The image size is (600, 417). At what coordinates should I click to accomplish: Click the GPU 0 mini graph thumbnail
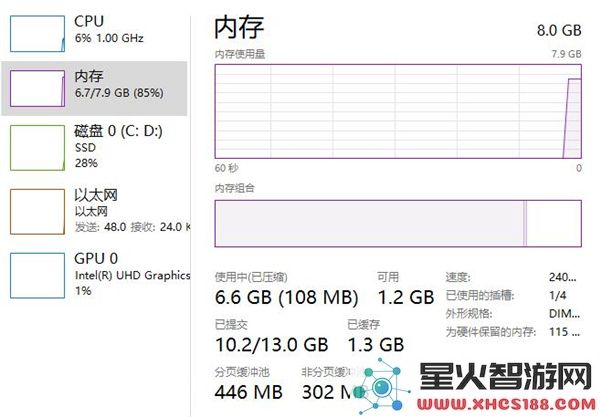coord(37,275)
